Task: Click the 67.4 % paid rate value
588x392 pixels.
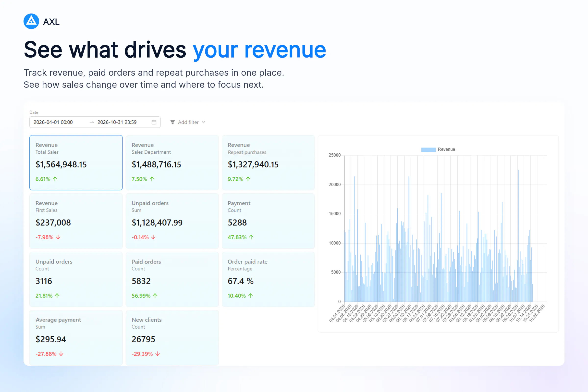Action: click(x=241, y=281)
